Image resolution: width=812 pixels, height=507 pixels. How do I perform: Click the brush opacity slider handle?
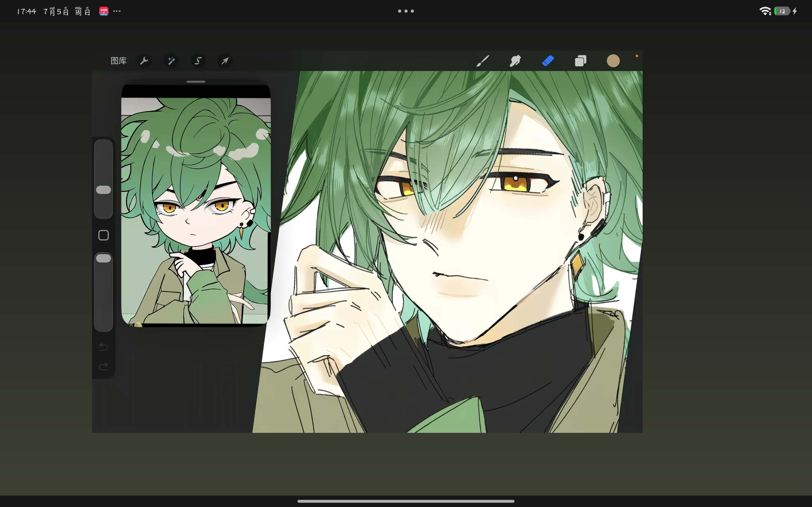[103, 258]
